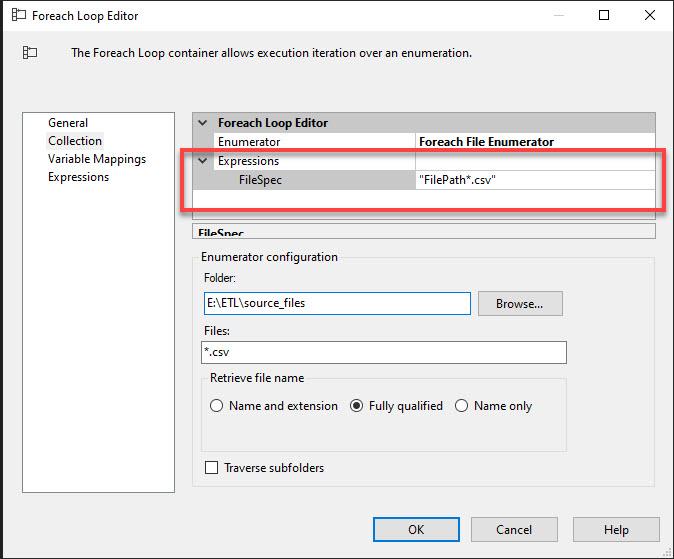
Task: Go to the Expressions page in sidebar
Action: 78,177
